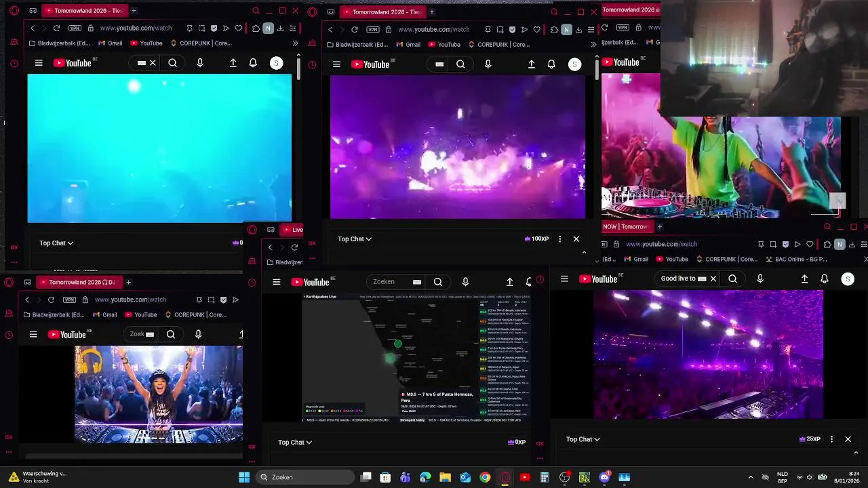Close chat panel beside 25XP
Image resolution: width=868 pixels, height=488 pixels.
point(848,439)
